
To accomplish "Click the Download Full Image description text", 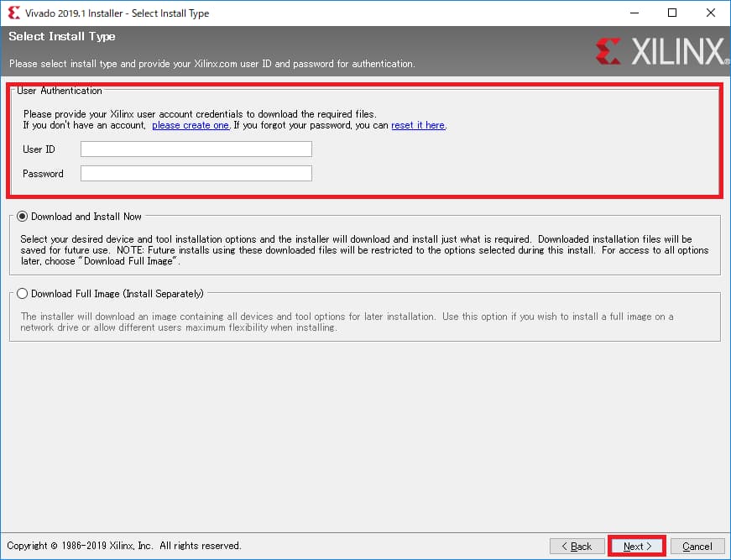I will [347, 322].
